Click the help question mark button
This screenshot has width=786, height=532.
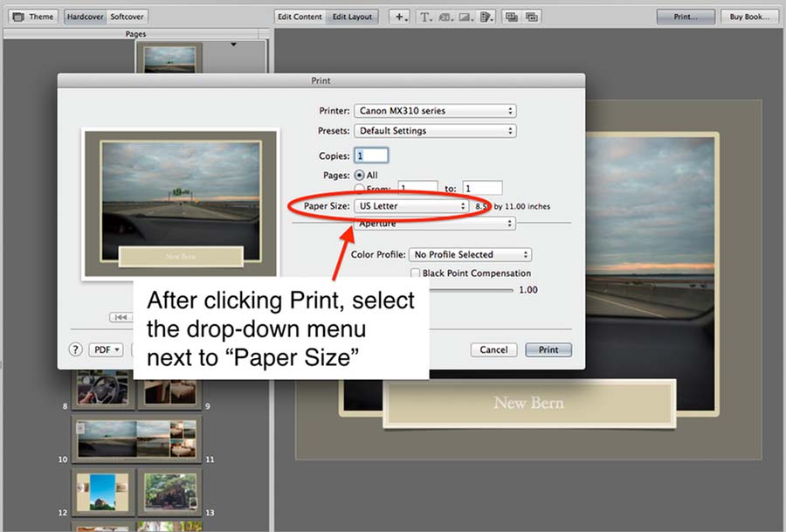pos(75,349)
